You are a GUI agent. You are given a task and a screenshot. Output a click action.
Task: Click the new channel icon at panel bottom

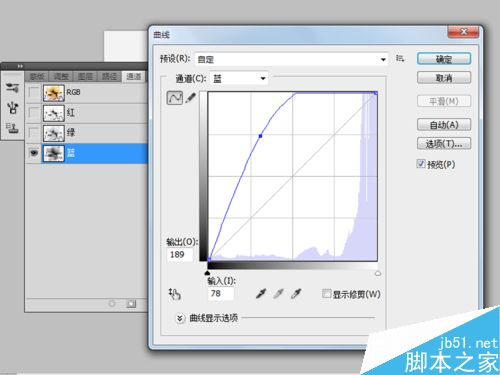coord(131,304)
